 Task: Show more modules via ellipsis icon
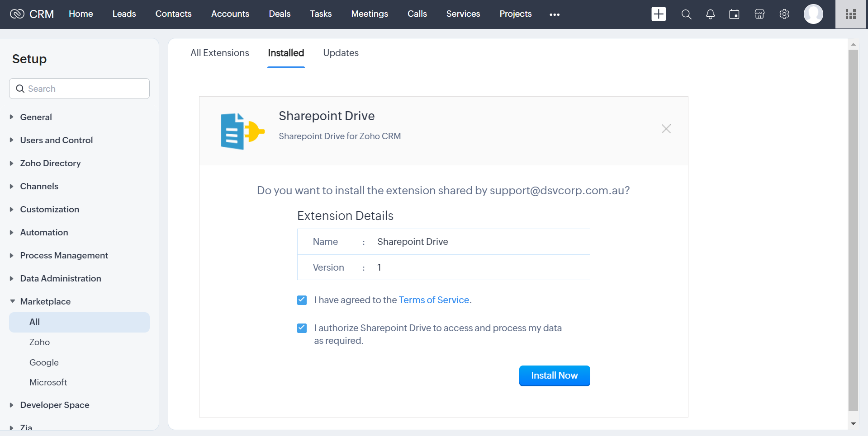555,14
